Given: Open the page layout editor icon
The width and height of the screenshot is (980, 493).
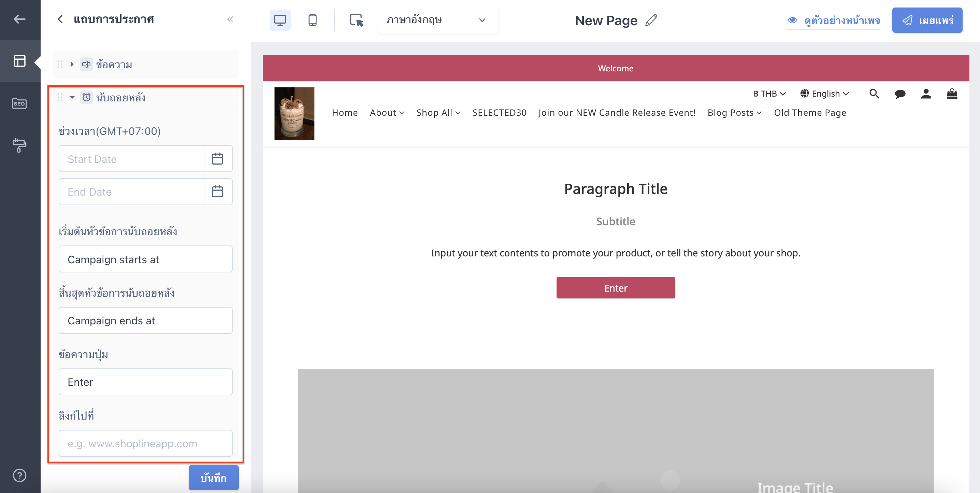Looking at the screenshot, I should tap(19, 61).
